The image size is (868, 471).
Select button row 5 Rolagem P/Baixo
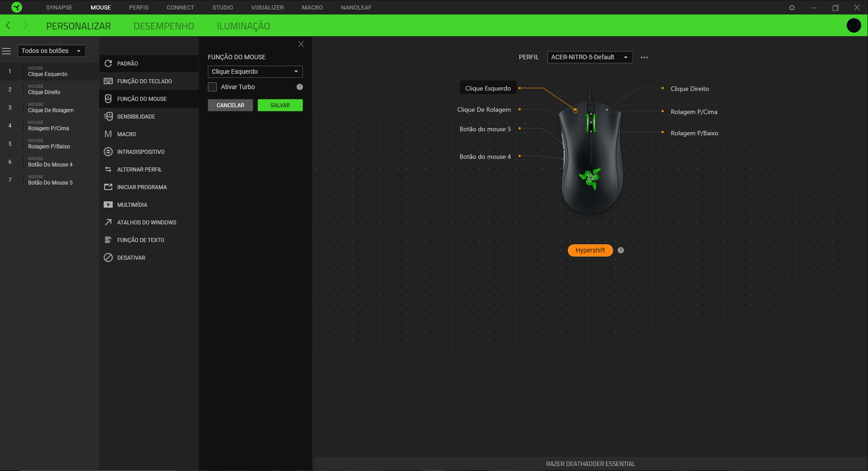click(50, 144)
